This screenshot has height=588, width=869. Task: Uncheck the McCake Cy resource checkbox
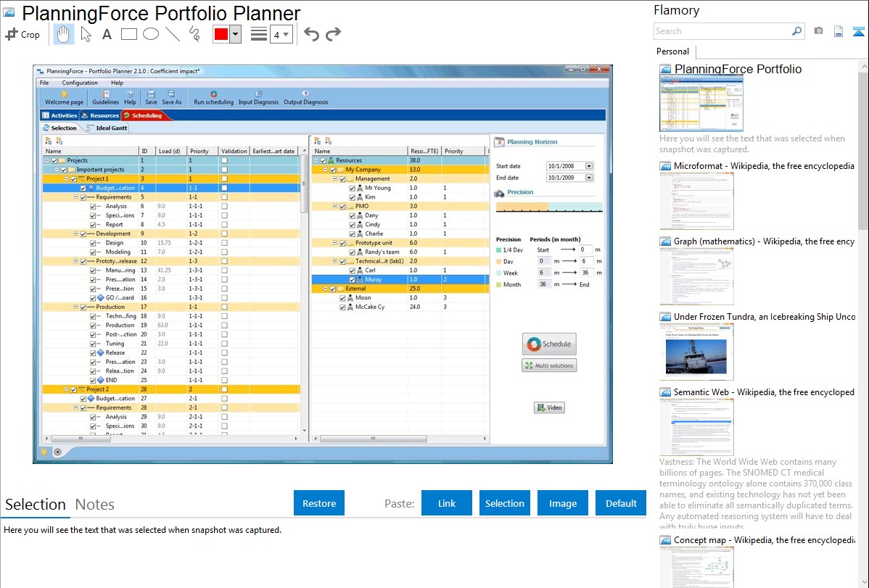coord(342,307)
